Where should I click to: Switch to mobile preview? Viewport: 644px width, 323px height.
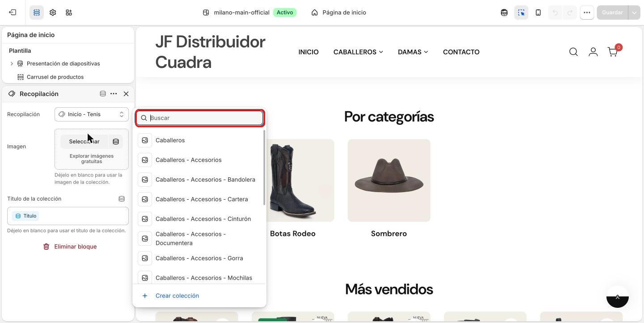[x=538, y=13]
